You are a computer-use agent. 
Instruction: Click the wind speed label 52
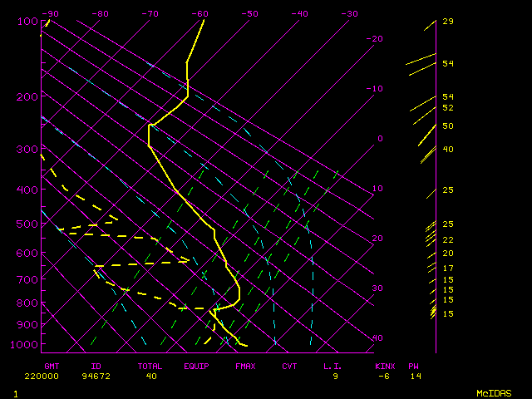point(447,108)
